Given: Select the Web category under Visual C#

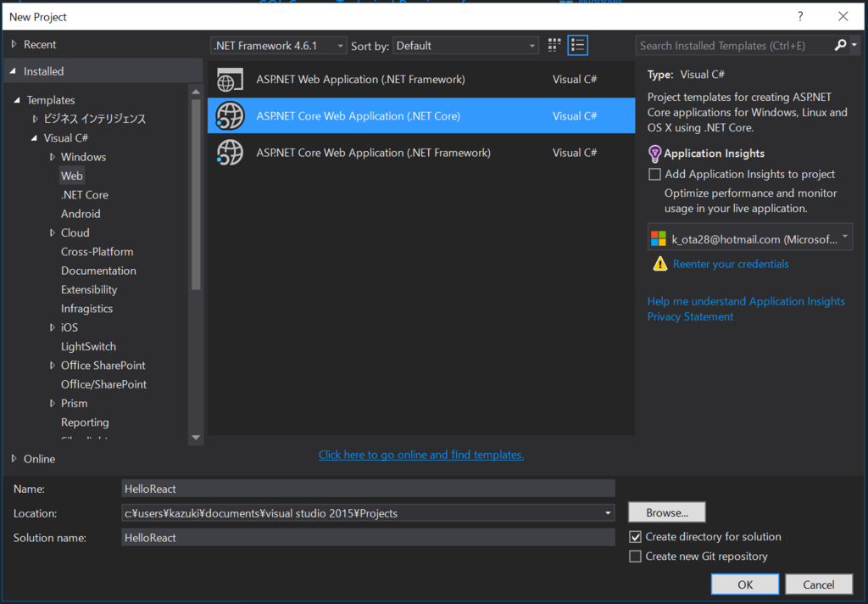Looking at the screenshot, I should (x=72, y=176).
